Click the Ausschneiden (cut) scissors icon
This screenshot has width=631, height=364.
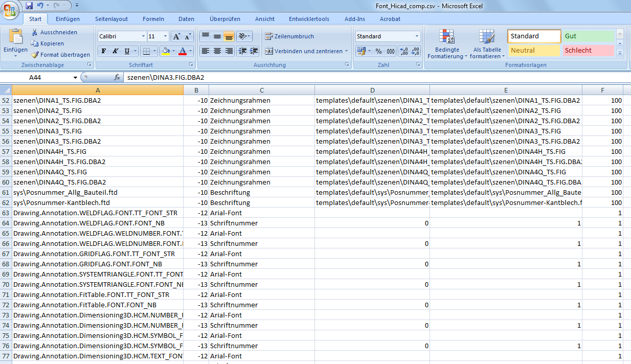point(35,32)
